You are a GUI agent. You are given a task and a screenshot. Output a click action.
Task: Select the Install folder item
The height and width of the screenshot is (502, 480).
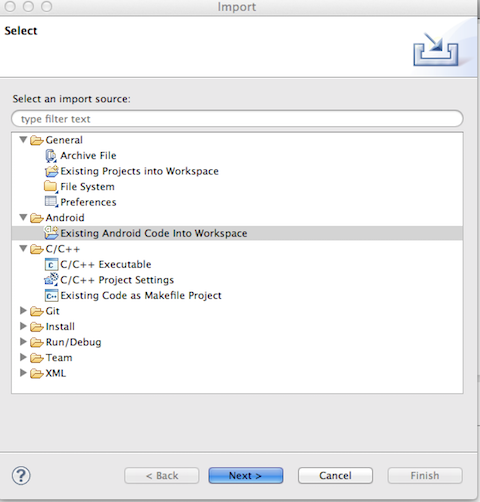(x=52, y=327)
